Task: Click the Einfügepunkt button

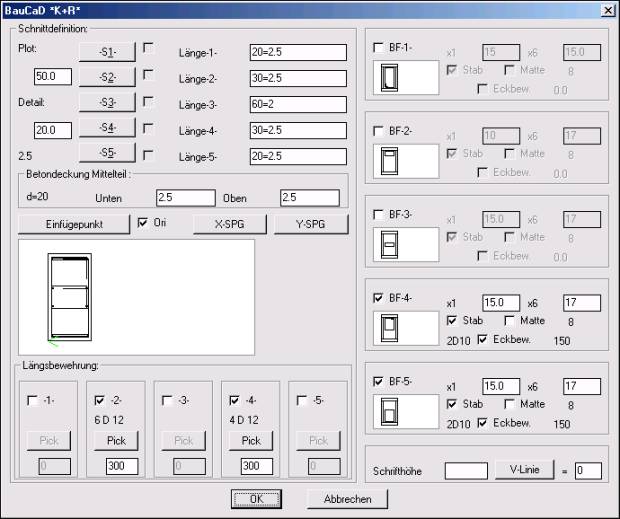Action: (74, 224)
